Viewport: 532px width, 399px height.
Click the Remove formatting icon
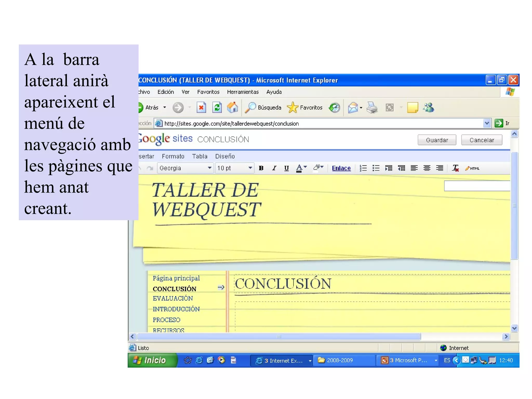(455, 168)
